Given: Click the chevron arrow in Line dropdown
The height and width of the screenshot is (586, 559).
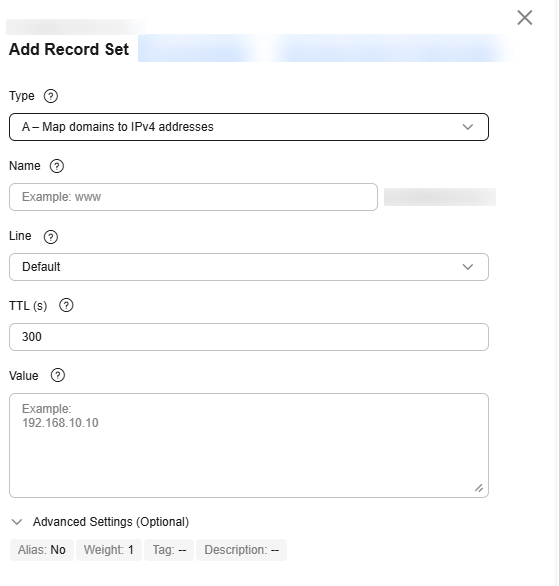Looking at the screenshot, I should pos(468,267).
